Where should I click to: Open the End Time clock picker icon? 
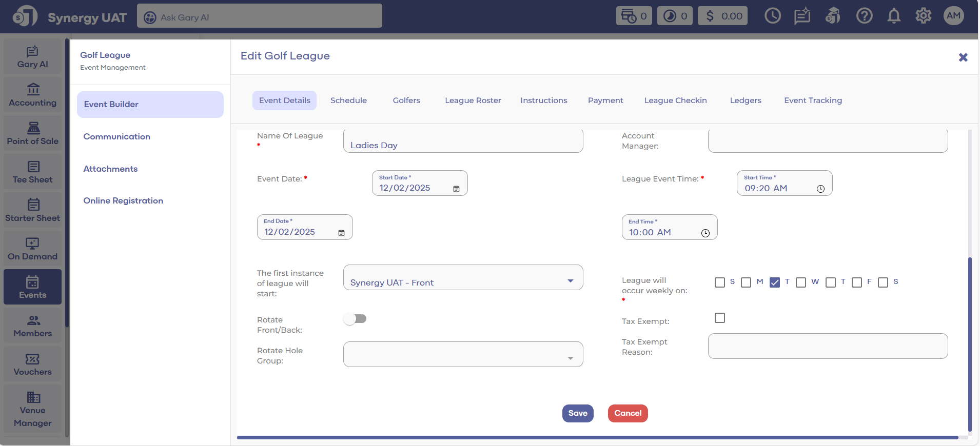[705, 233]
